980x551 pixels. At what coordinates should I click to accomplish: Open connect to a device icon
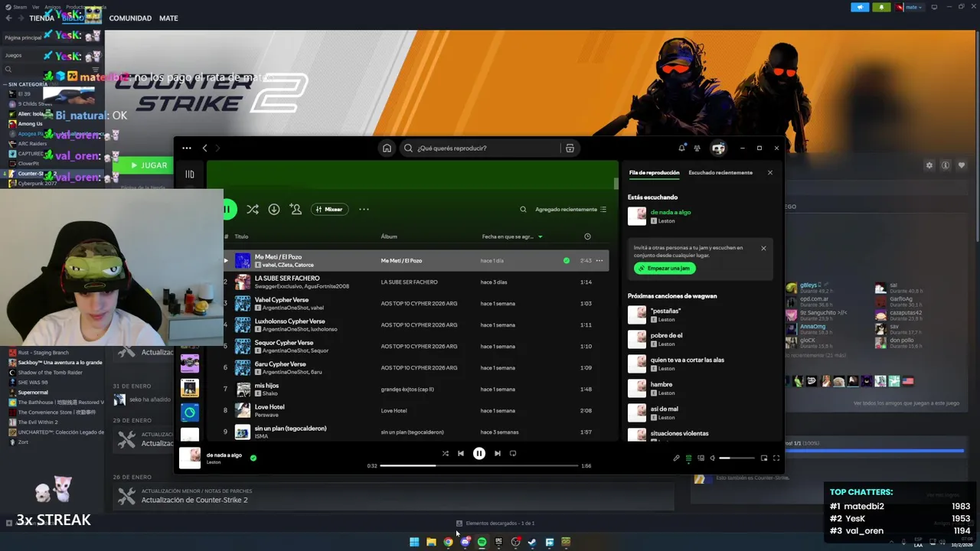701,458
